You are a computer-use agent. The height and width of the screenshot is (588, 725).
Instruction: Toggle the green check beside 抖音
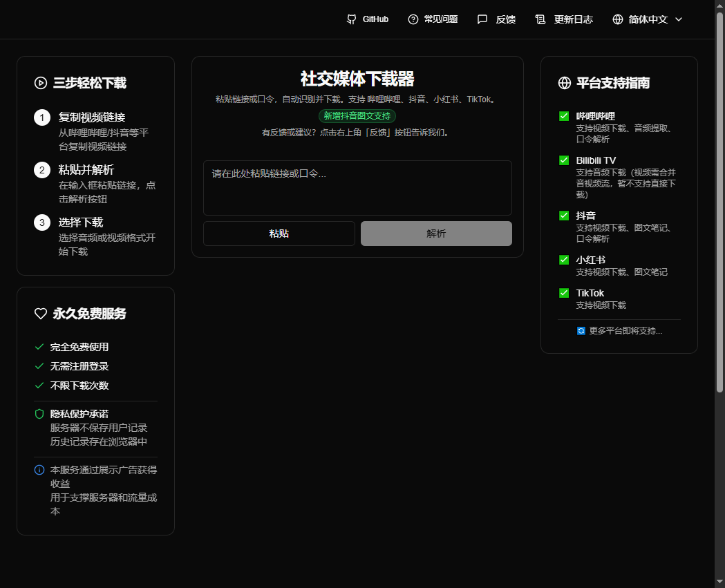coord(564,215)
